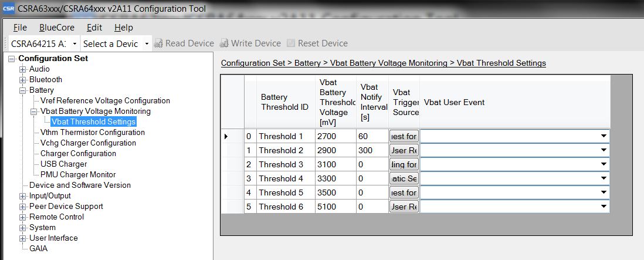Image resolution: width=644 pixels, height=260 pixels.
Task: Open the Select a Device dropdown
Action: pyautogui.click(x=147, y=44)
